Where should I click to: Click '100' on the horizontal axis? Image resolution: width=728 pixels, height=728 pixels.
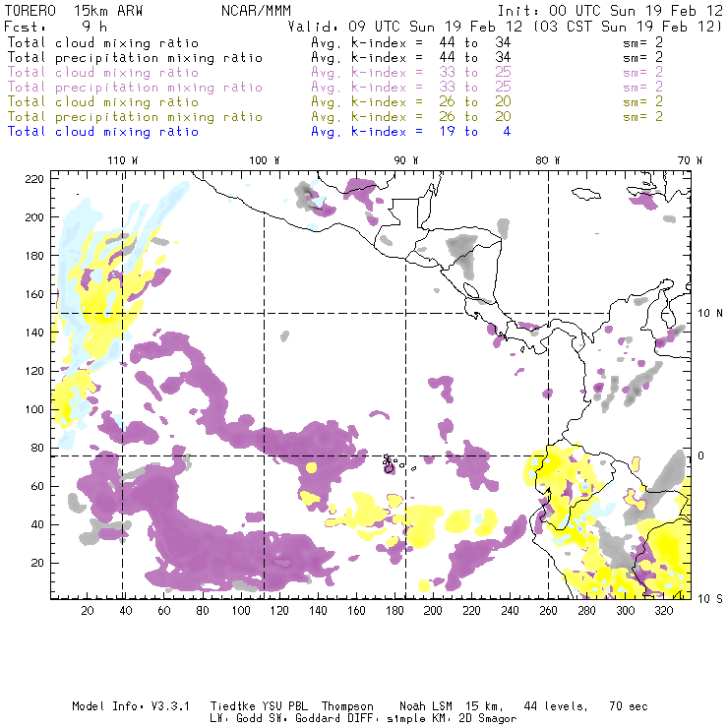click(x=241, y=610)
